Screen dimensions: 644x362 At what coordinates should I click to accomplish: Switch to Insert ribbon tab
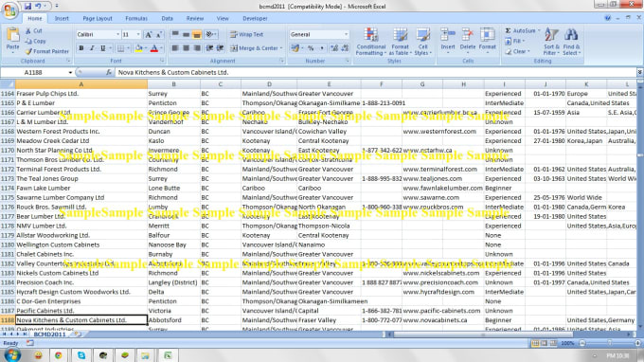click(x=62, y=19)
